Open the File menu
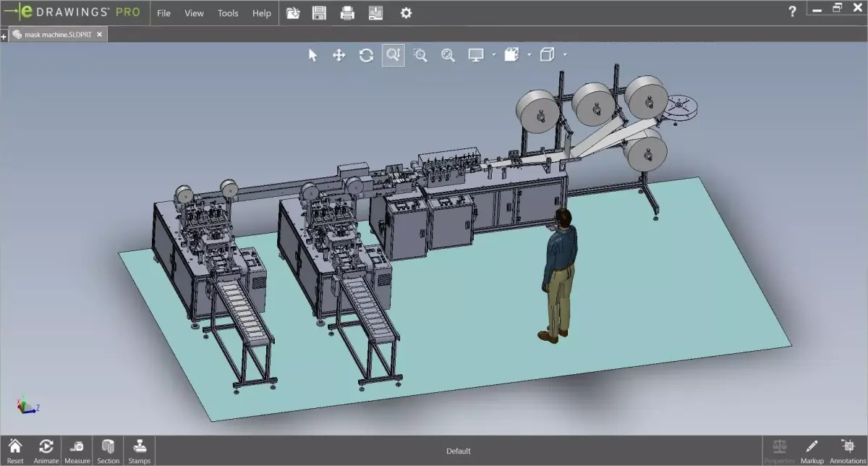 click(x=164, y=13)
